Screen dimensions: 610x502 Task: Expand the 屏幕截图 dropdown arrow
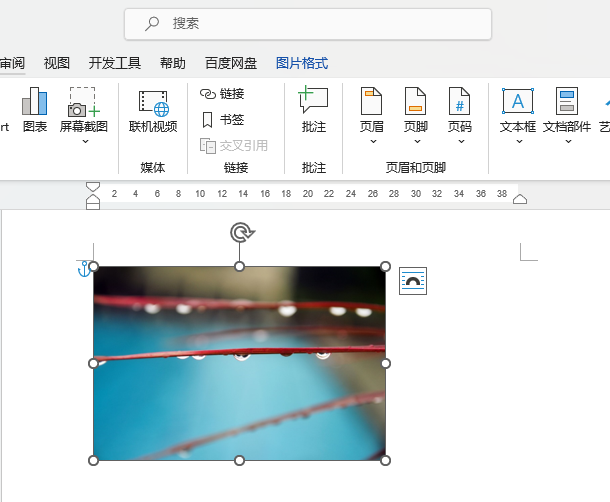point(85,142)
